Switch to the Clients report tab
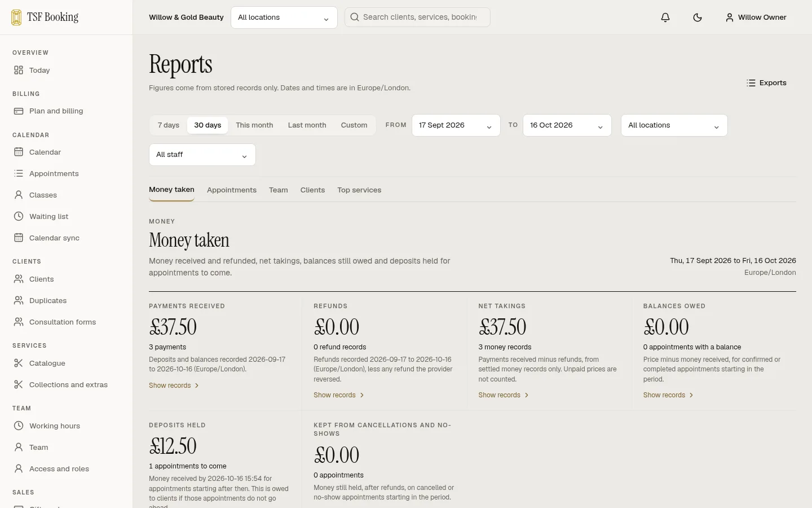This screenshot has width=812, height=508. click(x=312, y=190)
